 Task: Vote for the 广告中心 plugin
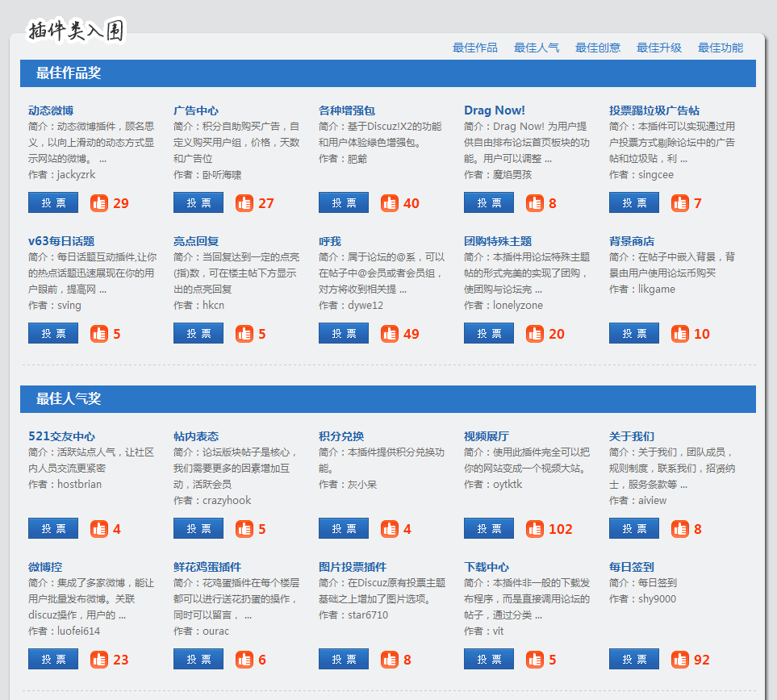click(198, 202)
